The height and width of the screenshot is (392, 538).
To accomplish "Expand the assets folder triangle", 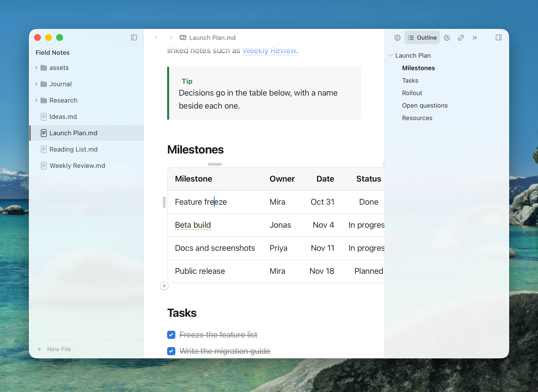I will [37, 68].
